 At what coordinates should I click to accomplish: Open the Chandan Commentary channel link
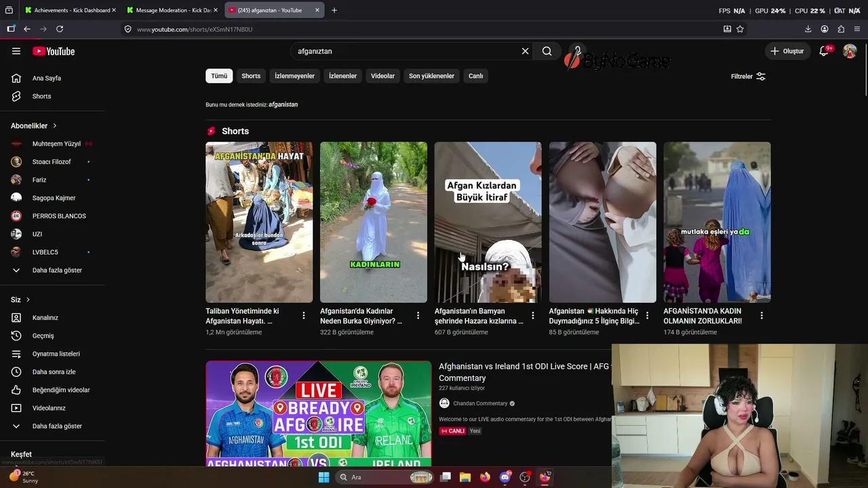[480, 403]
